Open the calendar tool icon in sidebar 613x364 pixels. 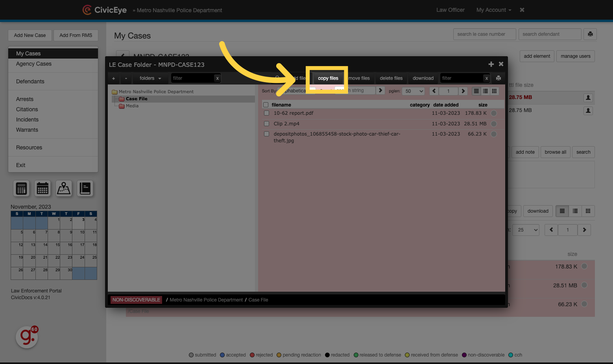click(42, 189)
